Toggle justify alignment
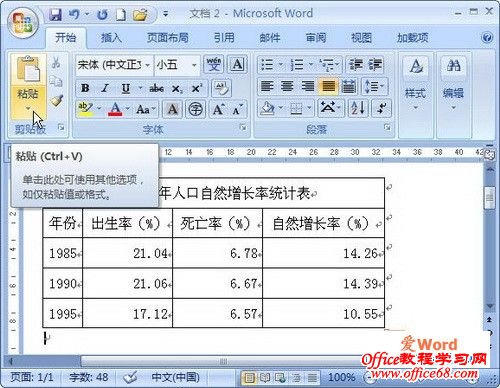This screenshot has width=500, height=388. [x=328, y=87]
